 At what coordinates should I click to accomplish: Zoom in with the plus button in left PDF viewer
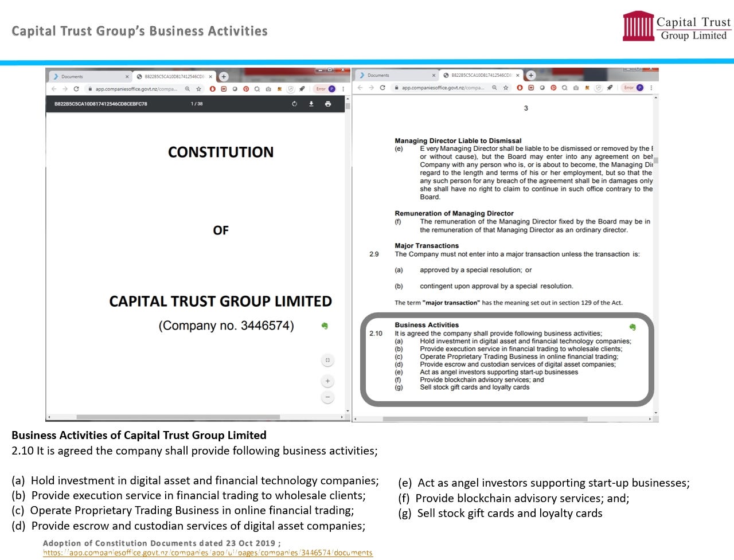point(327,381)
